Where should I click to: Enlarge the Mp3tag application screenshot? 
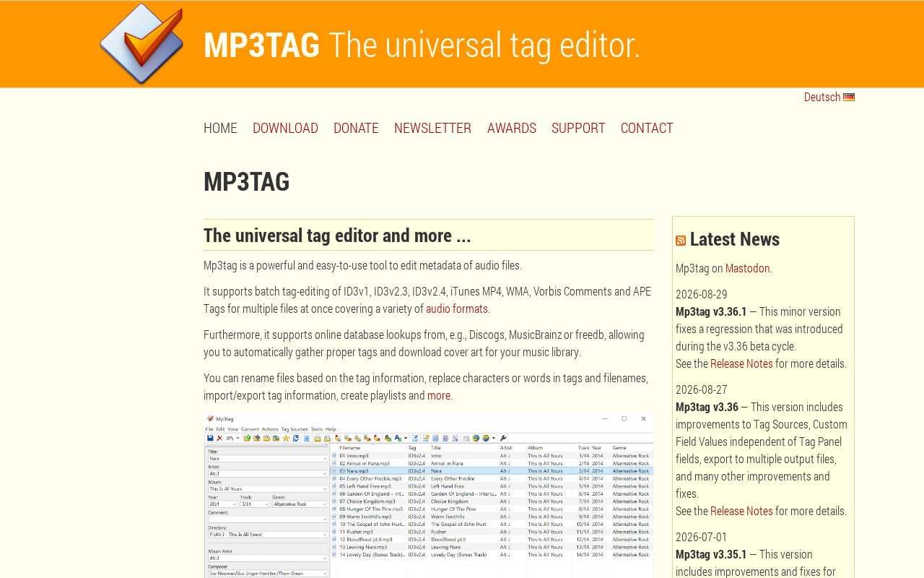429,496
